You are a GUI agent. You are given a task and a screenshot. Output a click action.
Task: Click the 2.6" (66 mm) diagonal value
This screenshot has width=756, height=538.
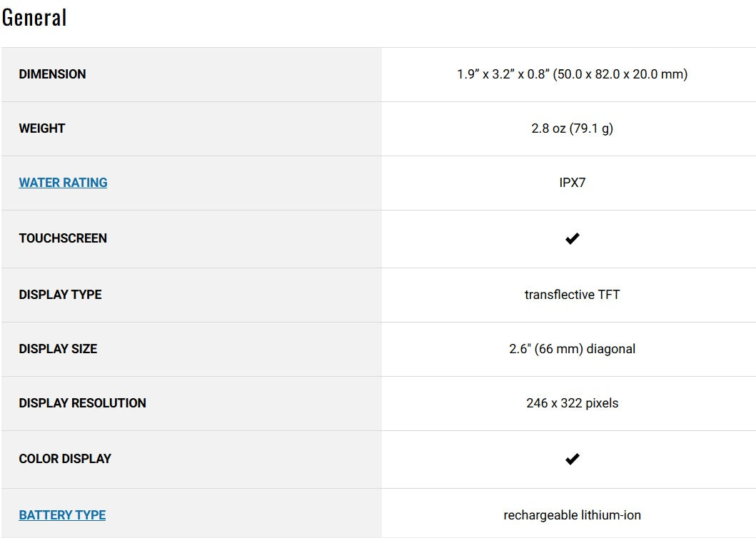coord(572,349)
